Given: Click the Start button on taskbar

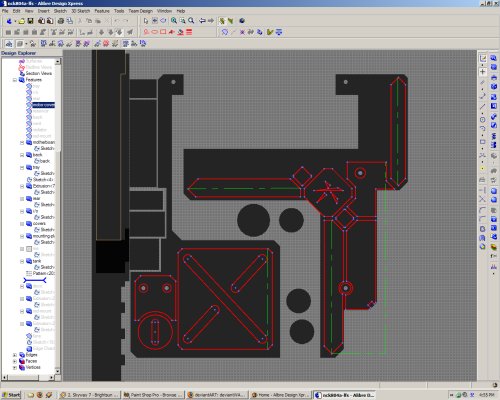Looking at the screenshot, I should click(11, 395).
